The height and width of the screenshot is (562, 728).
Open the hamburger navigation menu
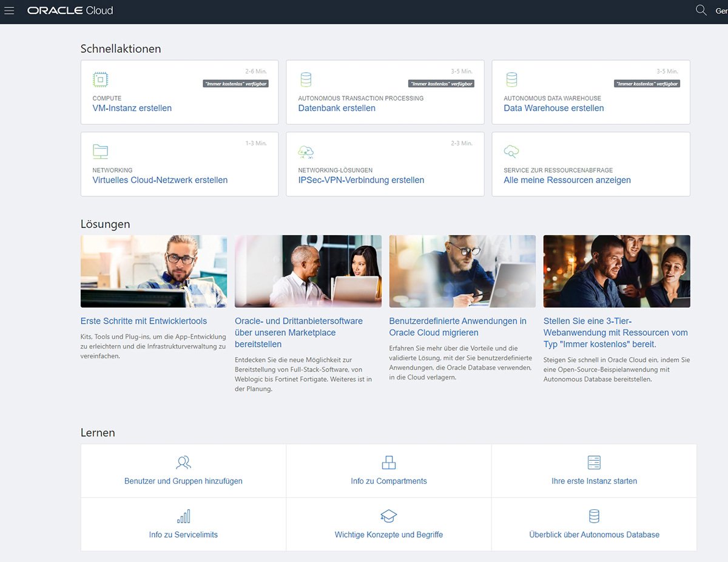[9, 10]
